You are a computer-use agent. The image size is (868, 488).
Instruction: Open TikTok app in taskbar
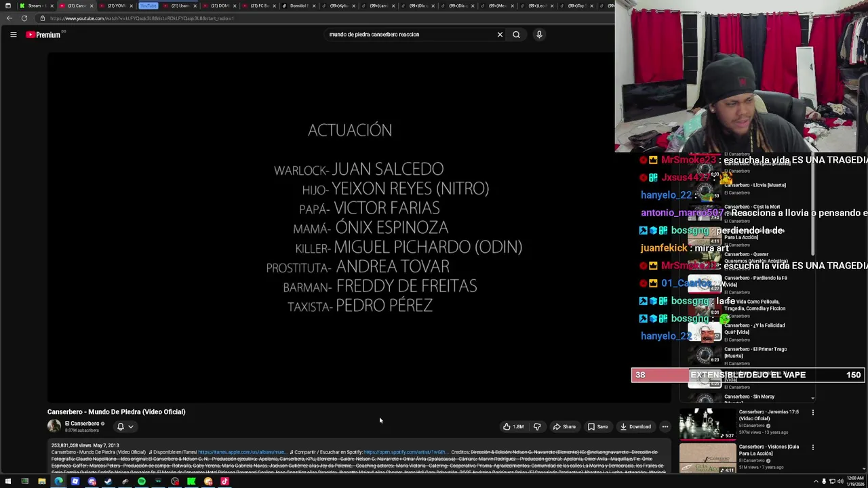(x=224, y=482)
